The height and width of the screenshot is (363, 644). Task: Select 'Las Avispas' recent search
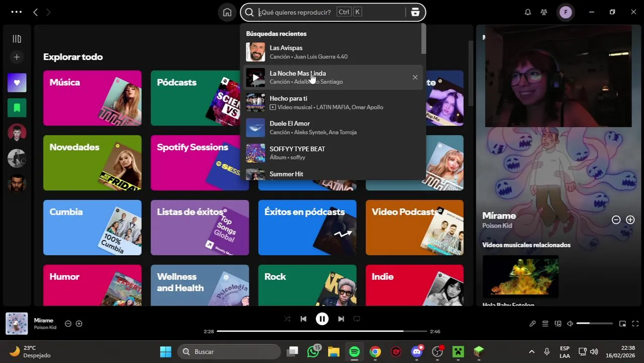click(333, 52)
